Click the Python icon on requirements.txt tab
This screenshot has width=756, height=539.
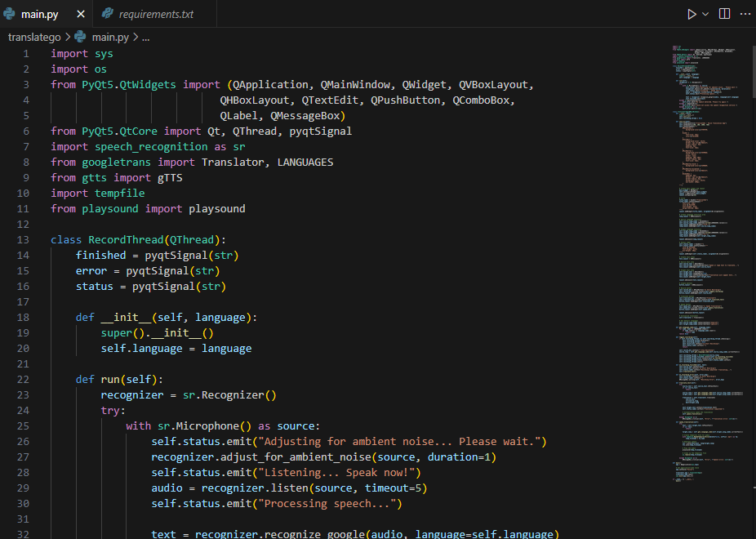click(108, 15)
